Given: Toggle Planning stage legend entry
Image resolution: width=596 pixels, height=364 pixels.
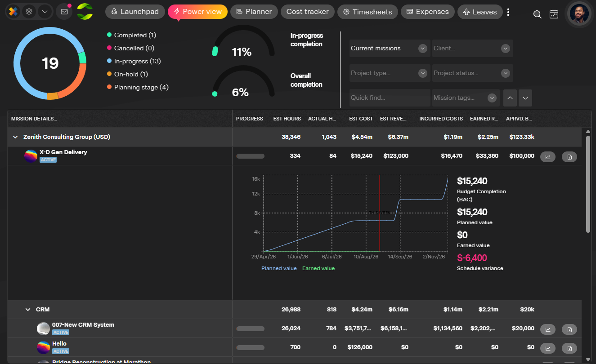Looking at the screenshot, I should point(138,87).
